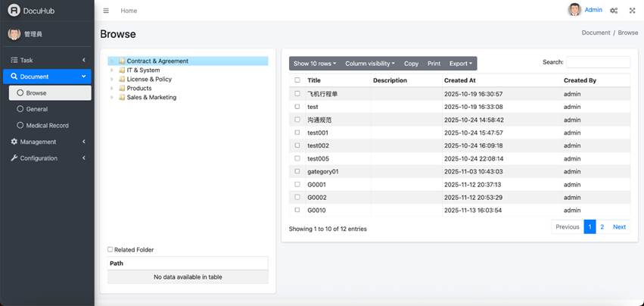Click the Print button

pos(434,64)
